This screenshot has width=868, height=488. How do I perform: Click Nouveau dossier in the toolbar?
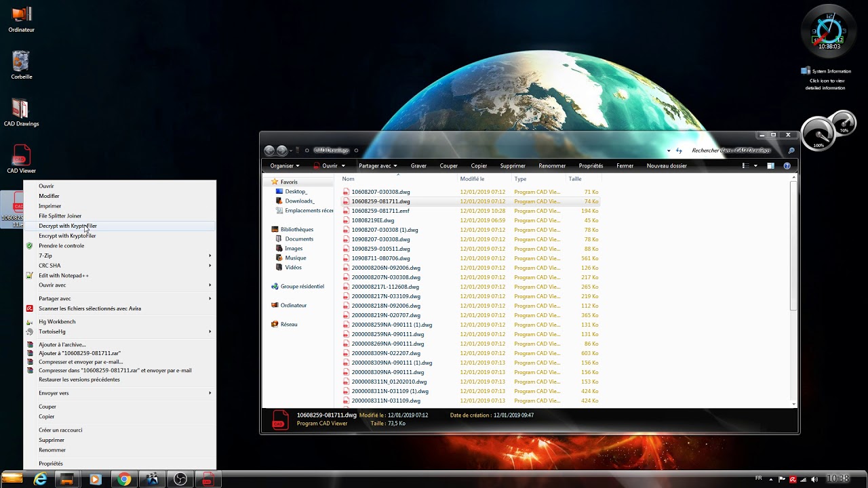[667, 165]
